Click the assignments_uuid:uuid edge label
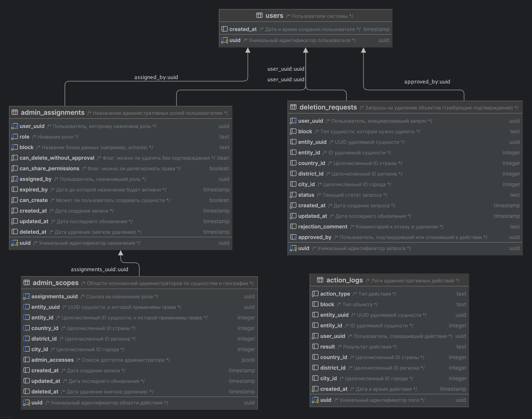 click(99, 269)
